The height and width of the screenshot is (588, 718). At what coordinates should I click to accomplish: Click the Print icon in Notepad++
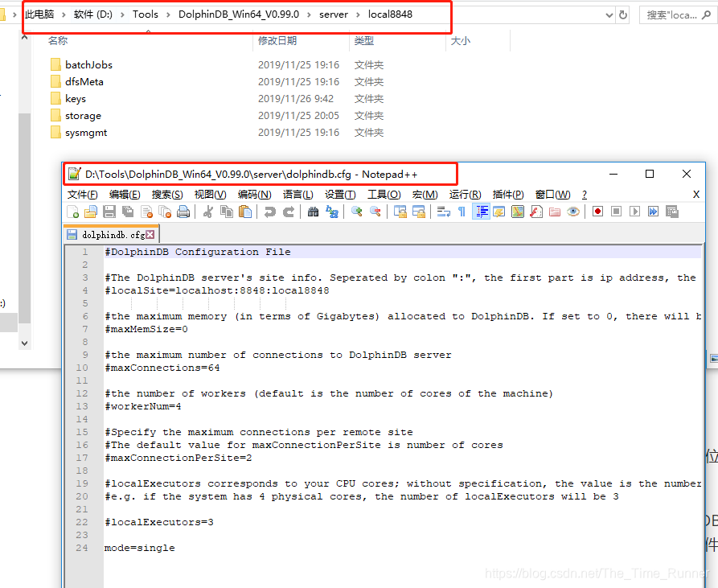183,212
